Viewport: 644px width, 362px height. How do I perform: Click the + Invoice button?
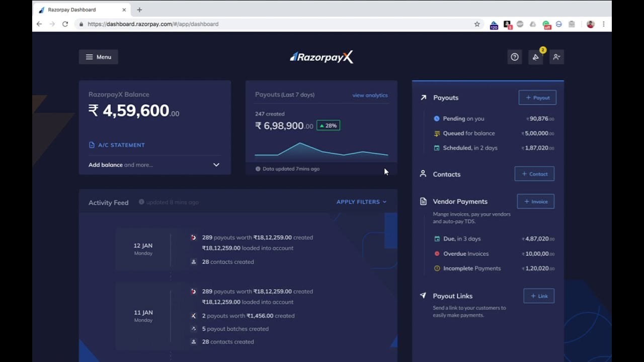tap(536, 202)
